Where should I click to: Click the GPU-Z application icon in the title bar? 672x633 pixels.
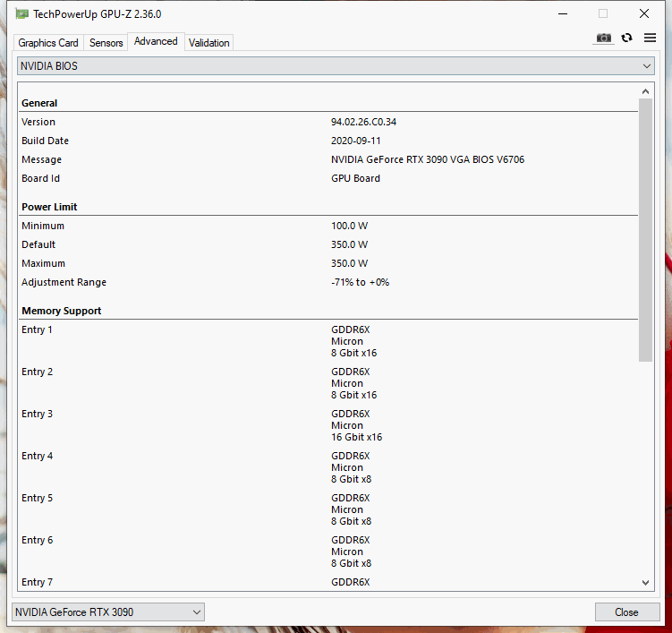[x=21, y=14]
